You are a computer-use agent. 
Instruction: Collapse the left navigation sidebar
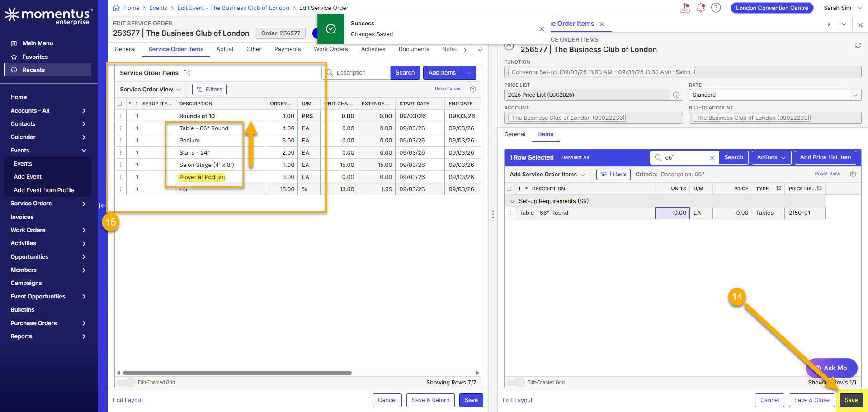(x=103, y=206)
